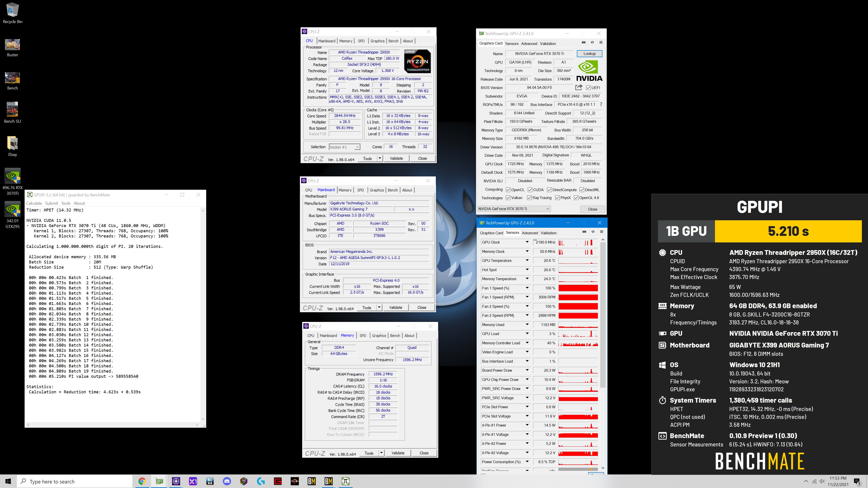Select Bench SLI desktop icon

click(x=12, y=113)
